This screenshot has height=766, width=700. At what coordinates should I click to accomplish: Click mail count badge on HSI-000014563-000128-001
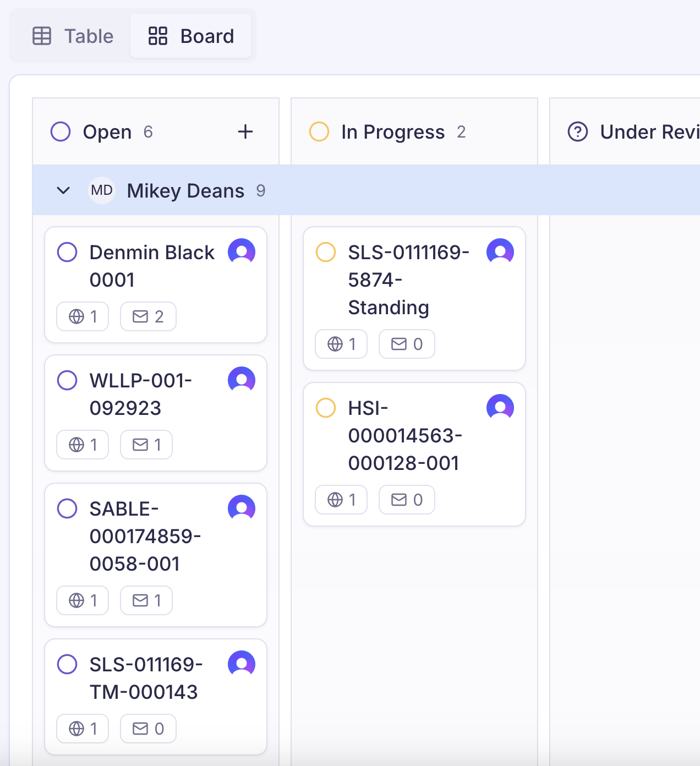tap(407, 500)
